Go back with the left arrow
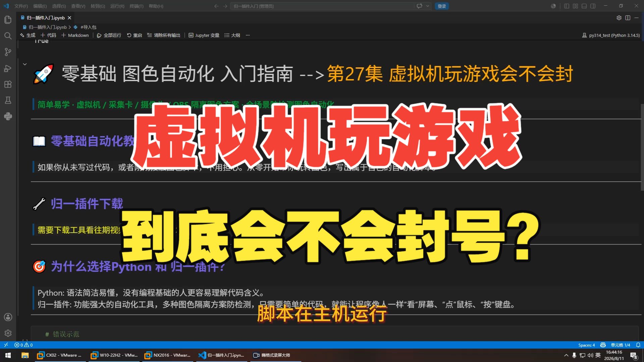The image size is (644, 362). tap(216, 6)
